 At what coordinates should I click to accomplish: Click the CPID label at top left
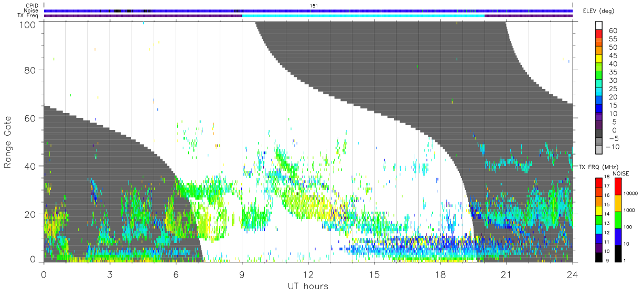tap(33, 6)
